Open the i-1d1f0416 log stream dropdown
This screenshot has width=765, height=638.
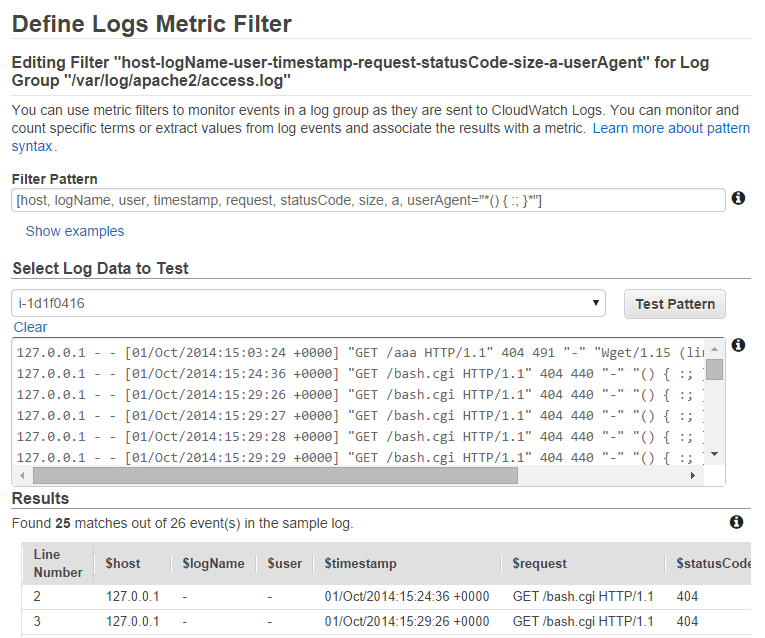pos(309,303)
